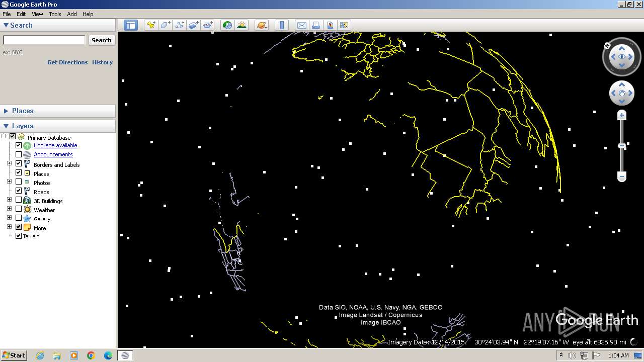This screenshot has height=362, width=644.
Task: Open the View menu
Action: tap(37, 14)
